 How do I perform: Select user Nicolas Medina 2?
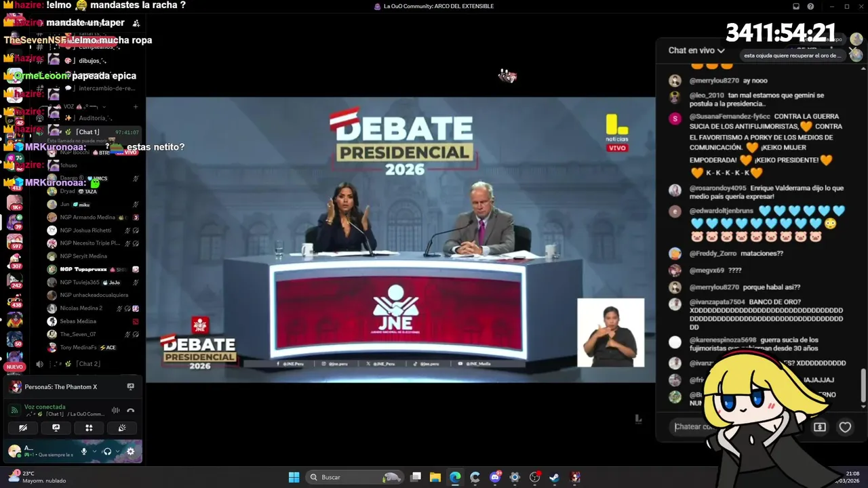click(81, 308)
